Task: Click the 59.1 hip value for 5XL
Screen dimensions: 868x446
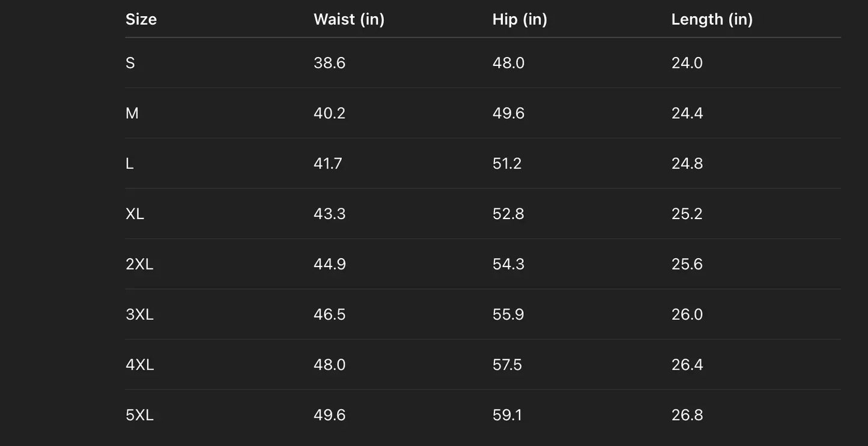Action: click(x=508, y=415)
